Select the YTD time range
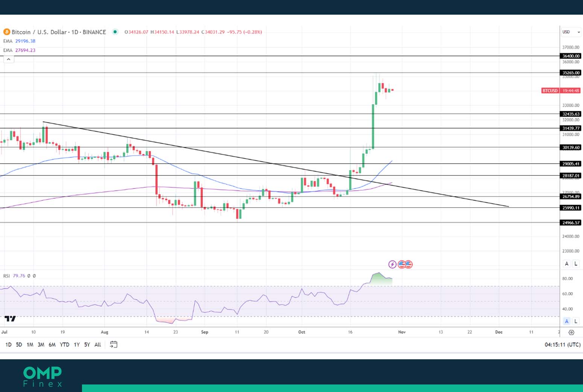The image size is (583, 392). tap(65, 345)
